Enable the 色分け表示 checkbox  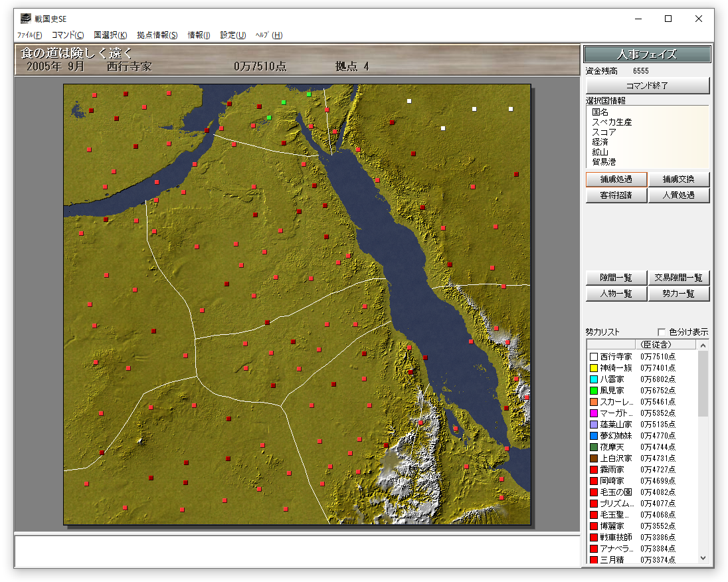click(x=662, y=332)
